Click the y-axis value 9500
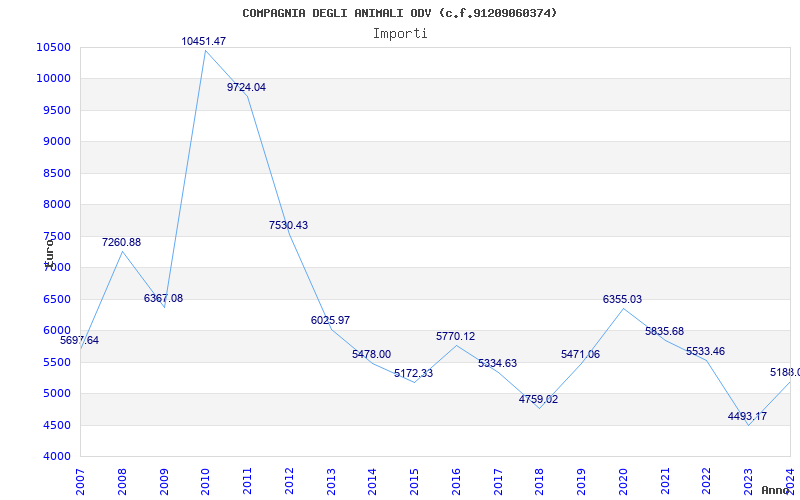The image size is (800, 500). pos(56,110)
